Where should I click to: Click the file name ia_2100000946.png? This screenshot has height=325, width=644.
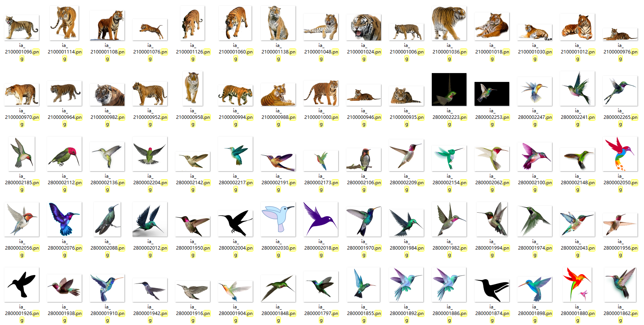pyautogui.click(x=364, y=117)
